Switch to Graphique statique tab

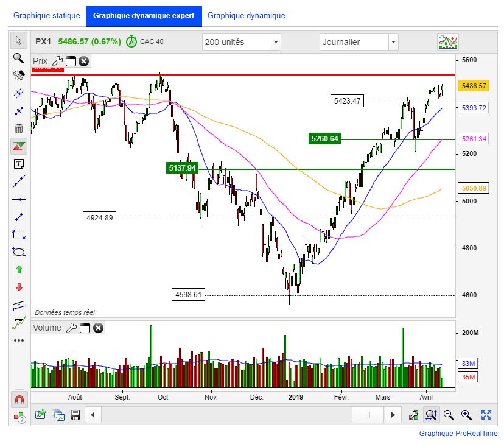(46, 16)
